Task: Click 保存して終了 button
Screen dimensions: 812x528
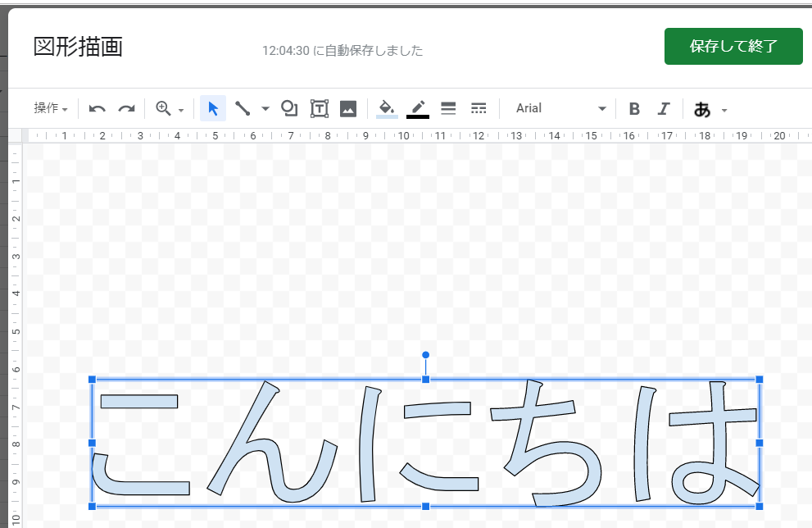Action: click(733, 46)
